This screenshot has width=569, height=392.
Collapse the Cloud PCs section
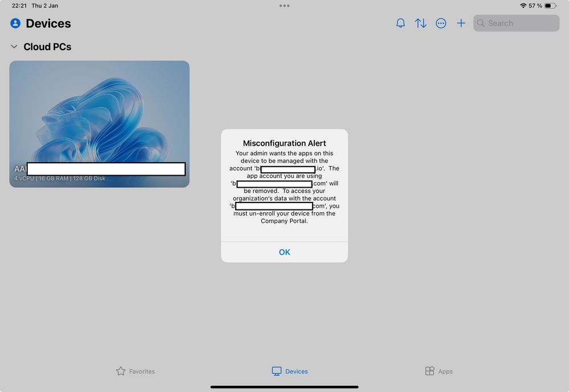pyautogui.click(x=14, y=47)
